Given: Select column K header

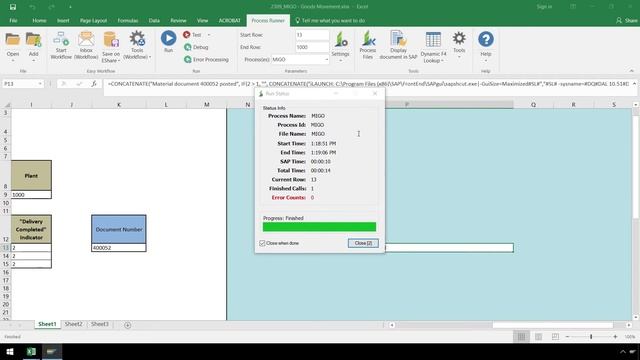Looking at the screenshot, I should 119,105.
